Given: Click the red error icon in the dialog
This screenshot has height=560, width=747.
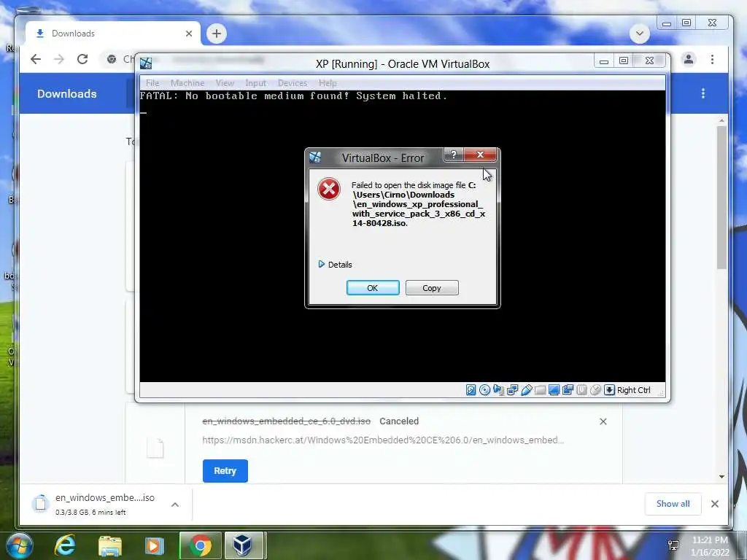Looking at the screenshot, I should tap(329, 189).
